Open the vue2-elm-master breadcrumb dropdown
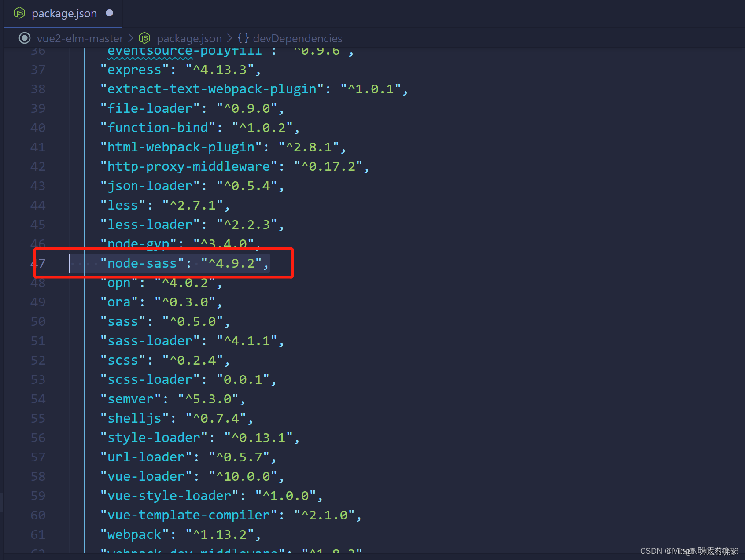745x560 pixels. tap(80, 38)
